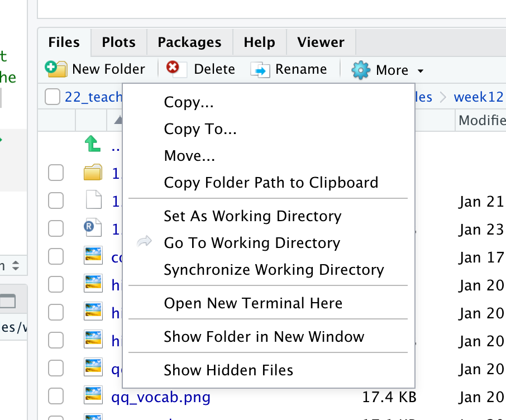This screenshot has height=420, width=506.
Task: Select Set As Working Directory
Action: (252, 216)
